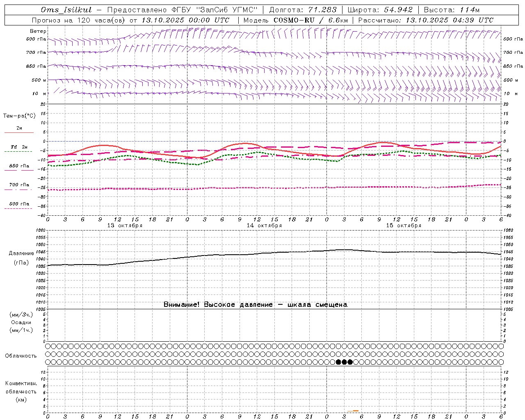
Task: Click the 2м temperature legend entry
Action: click(x=19, y=128)
